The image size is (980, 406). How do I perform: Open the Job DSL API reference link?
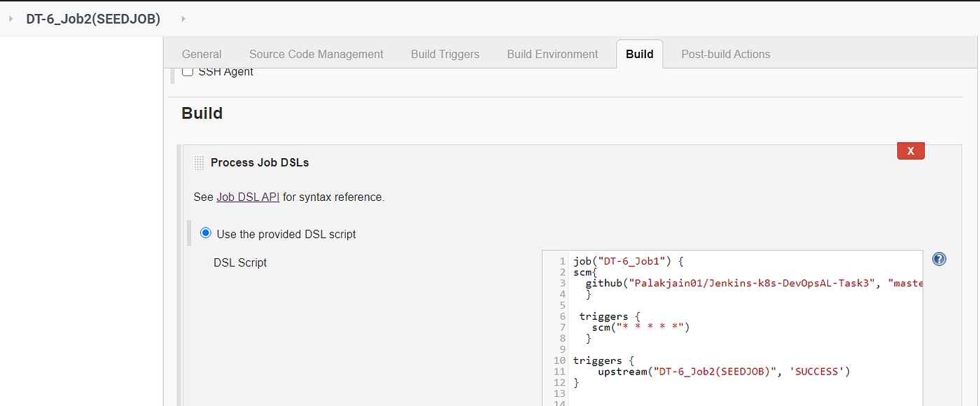tap(247, 197)
